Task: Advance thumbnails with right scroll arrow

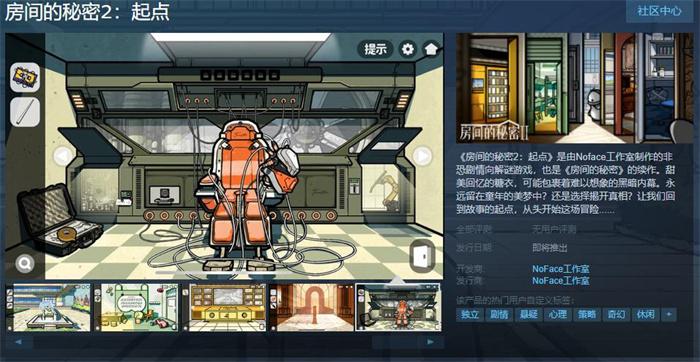Action: pos(430,342)
